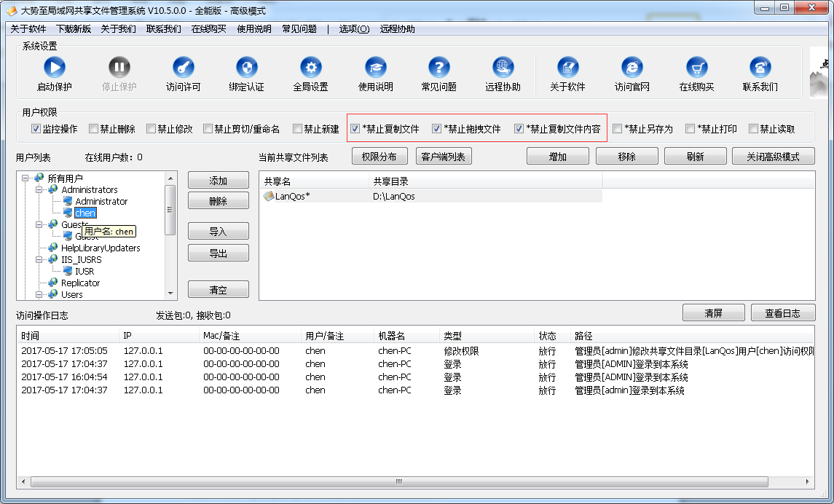Click the 启动保护 start protection icon
This screenshot has height=504, width=834.
[55, 68]
